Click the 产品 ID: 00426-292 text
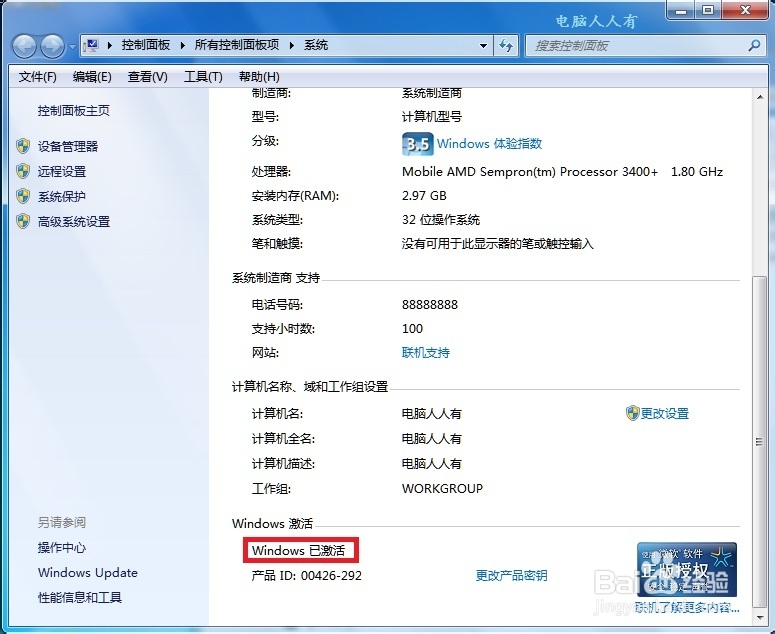 point(306,576)
